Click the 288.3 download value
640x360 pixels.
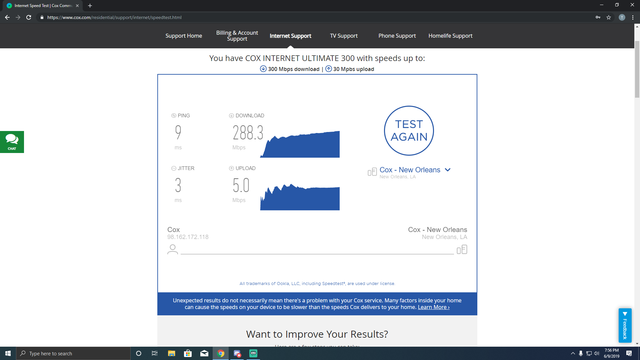[x=248, y=133]
